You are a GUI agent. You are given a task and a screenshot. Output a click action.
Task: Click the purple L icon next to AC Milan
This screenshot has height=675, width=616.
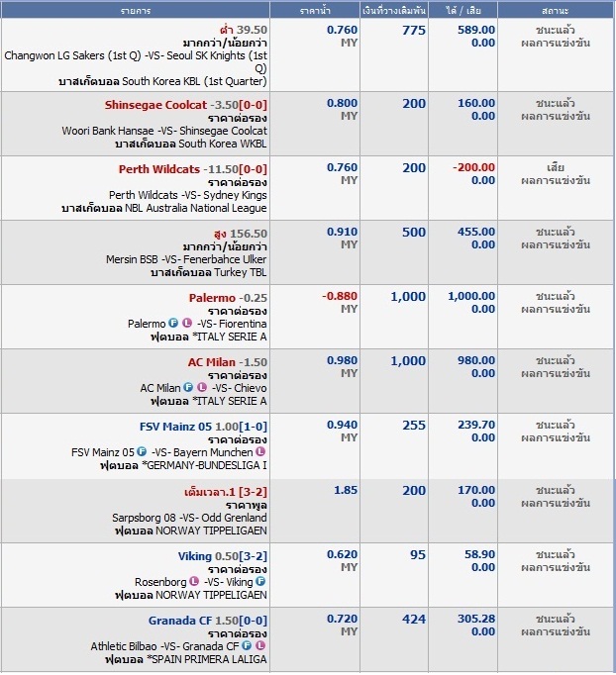(202, 388)
